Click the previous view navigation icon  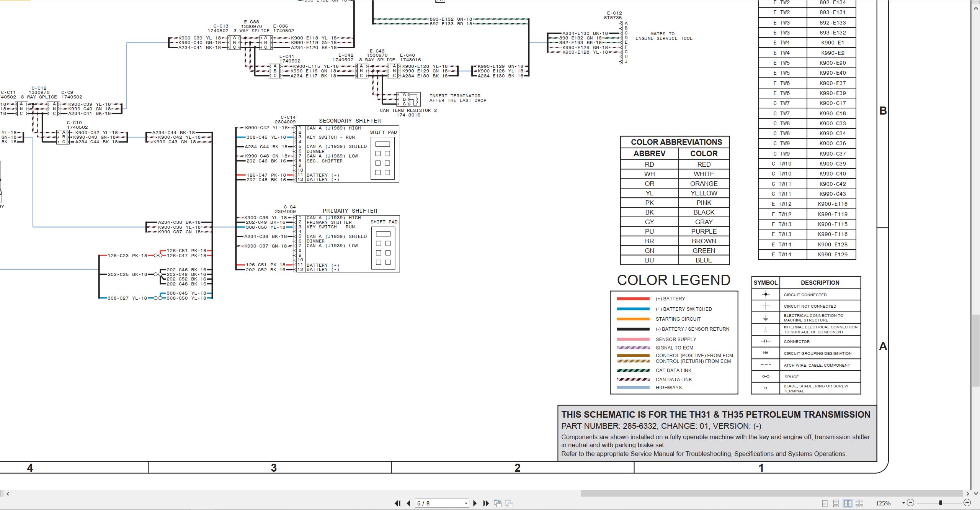click(x=498, y=503)
